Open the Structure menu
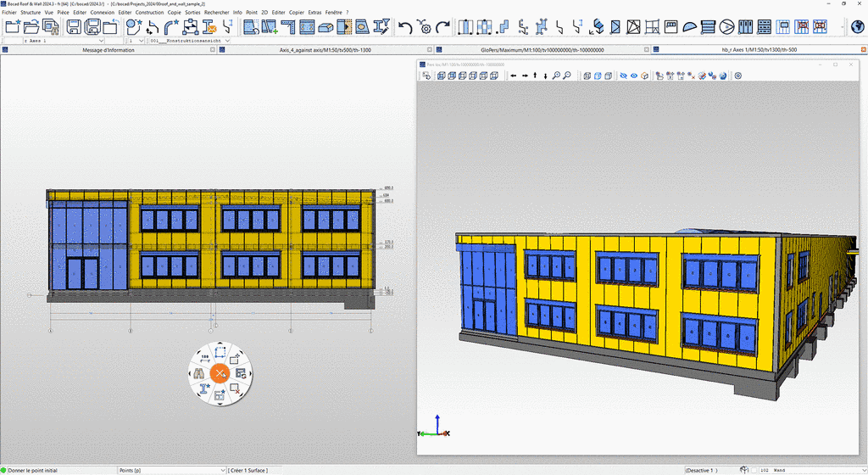The image size is (868, 475). (31, 13)
